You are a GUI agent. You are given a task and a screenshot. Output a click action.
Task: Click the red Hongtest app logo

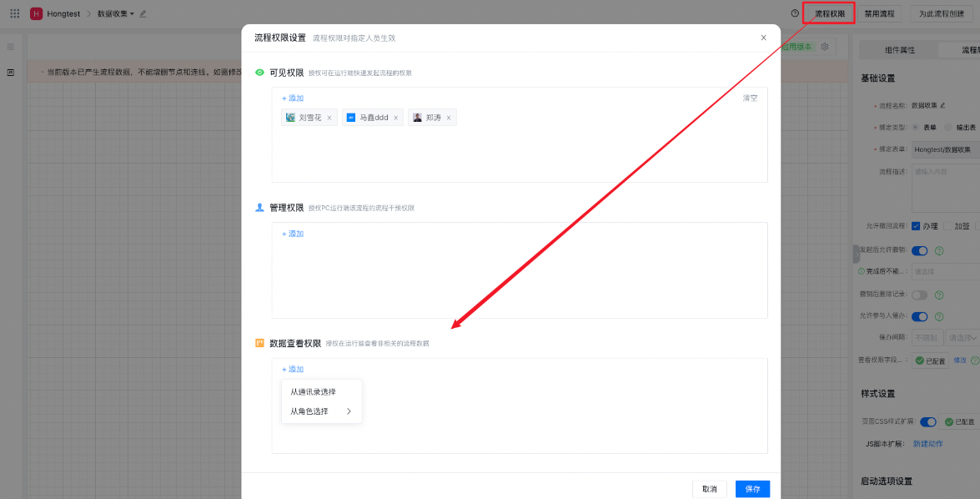36,13
